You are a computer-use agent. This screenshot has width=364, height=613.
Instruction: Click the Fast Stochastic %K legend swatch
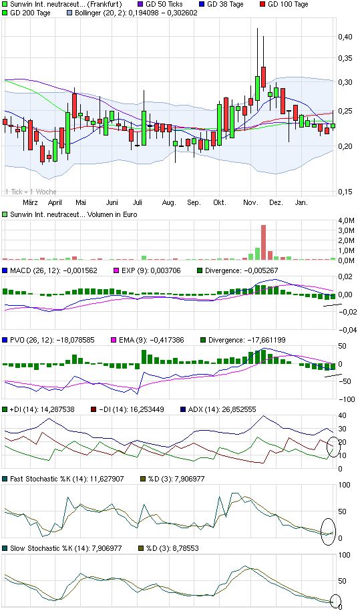pyautogui.click(x=5, y=479)
